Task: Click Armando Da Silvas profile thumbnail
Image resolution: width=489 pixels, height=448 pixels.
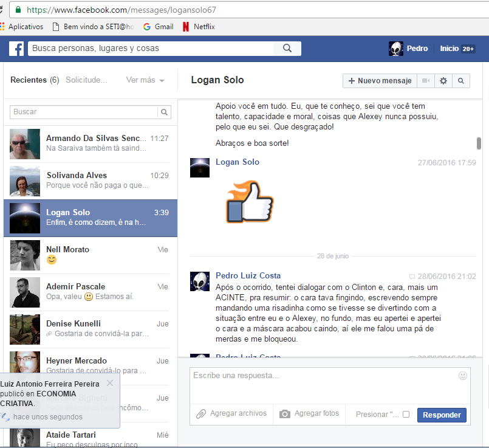Action: [x=25, y=144]
